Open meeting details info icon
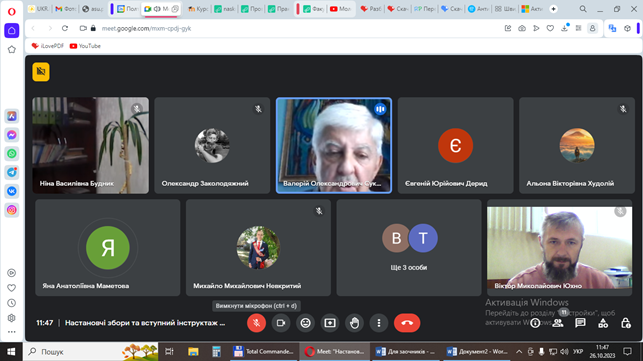643x361 pixels. tap(535, 323)
